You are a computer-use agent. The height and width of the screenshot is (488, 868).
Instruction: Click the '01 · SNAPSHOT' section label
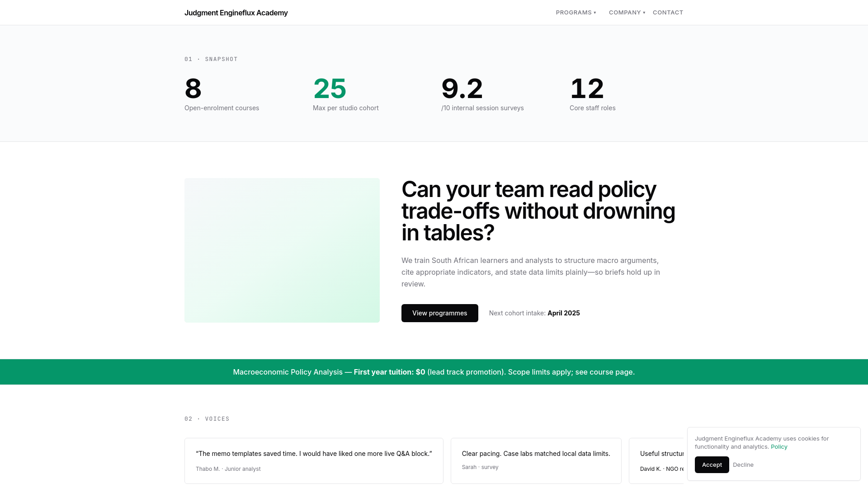click(x=211, y=59)
